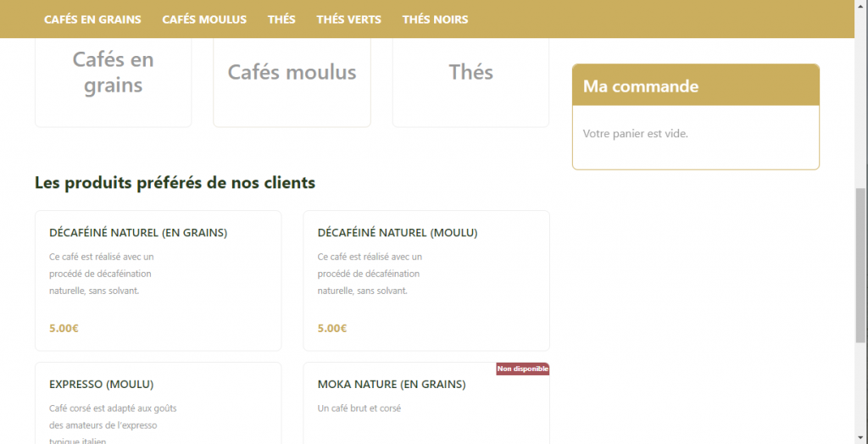Click the Non disponible badge on Moka nature
868x444 pixels.
click(x=522, y=369)
